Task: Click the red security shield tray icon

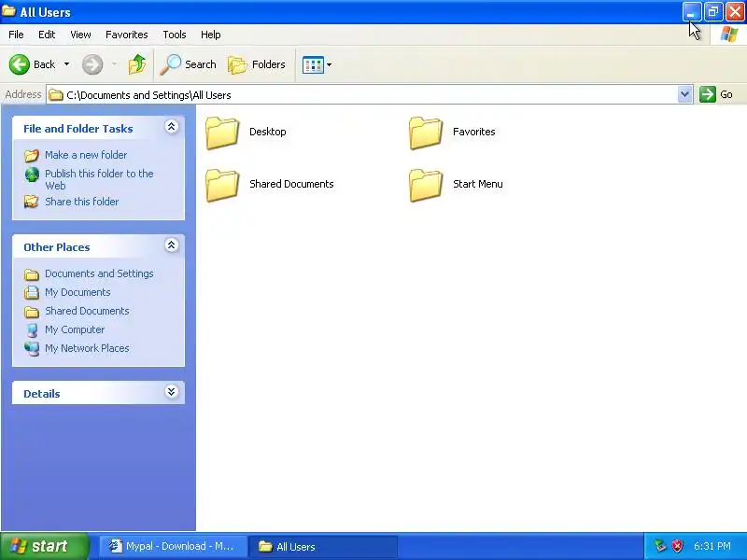Action: (678, 546)
